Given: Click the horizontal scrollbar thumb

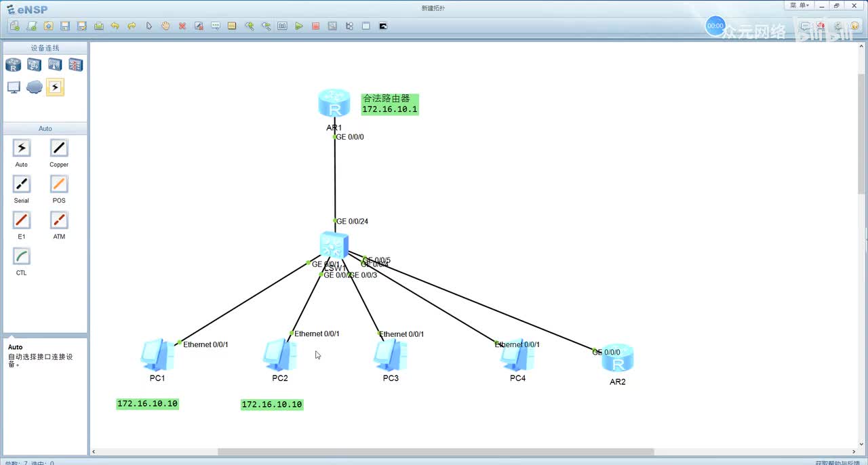Looking at the screenshot, I should pos(435,451).
